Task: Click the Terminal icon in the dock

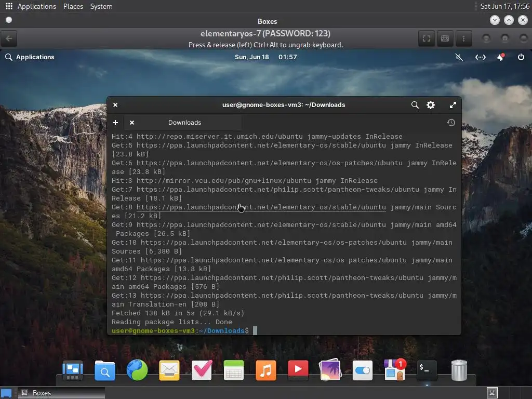Action: (427, 370)
